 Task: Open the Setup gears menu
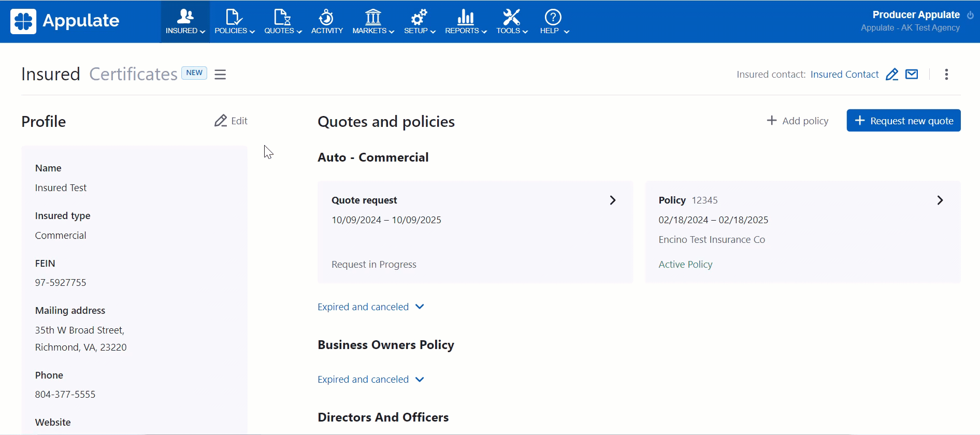click(x=420, y=22)
